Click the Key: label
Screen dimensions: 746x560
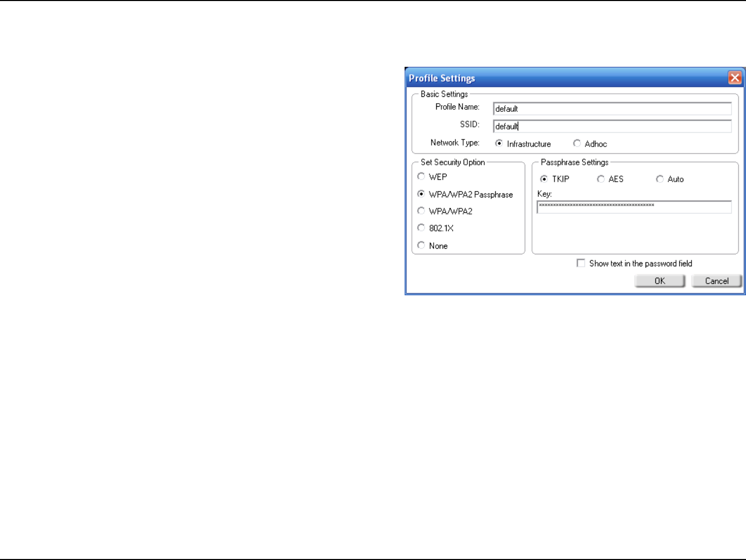tap(544, 194)
